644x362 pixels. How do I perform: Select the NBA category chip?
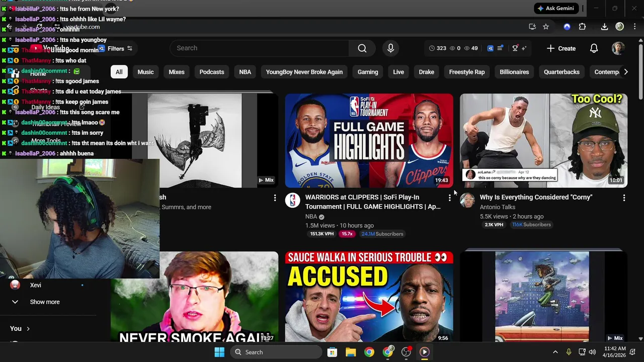[245, 72]
